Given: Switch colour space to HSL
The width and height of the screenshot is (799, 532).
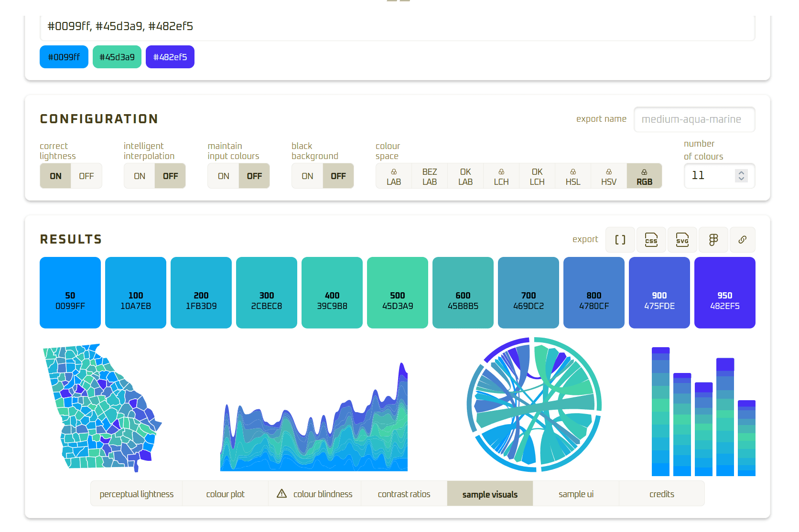Looking at the screenshot, I should pyautogui.click(x=572, y=176).
